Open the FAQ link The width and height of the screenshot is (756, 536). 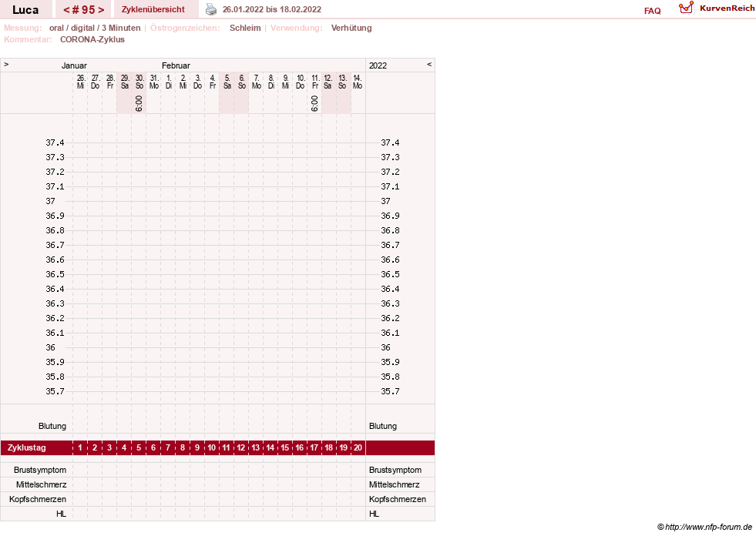pos(652,11)
